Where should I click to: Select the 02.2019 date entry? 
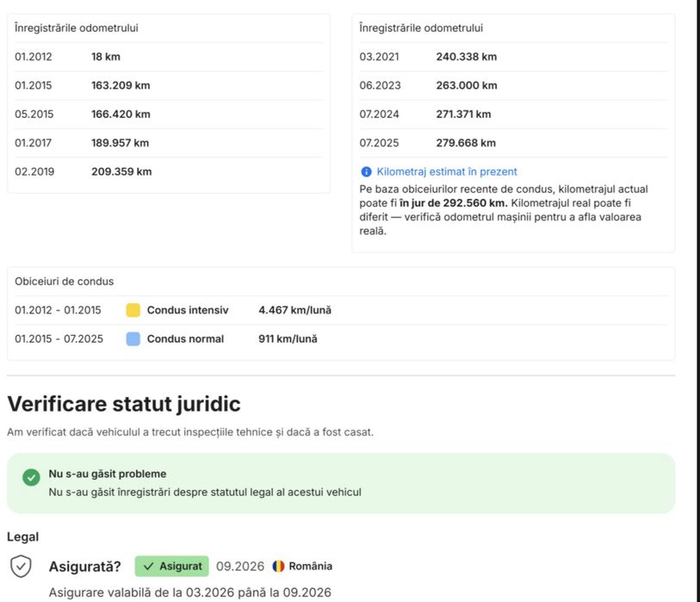[x=34, y=171]
